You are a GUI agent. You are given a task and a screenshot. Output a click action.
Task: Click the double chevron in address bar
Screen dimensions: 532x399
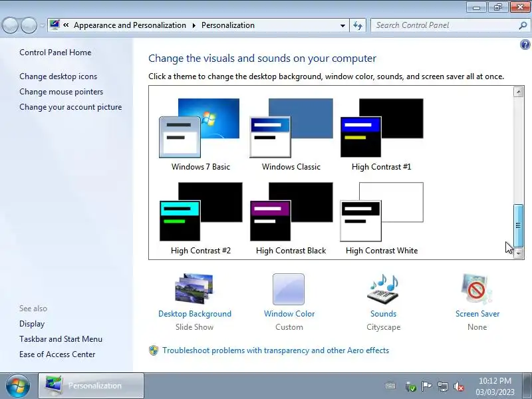pos(66,25)
